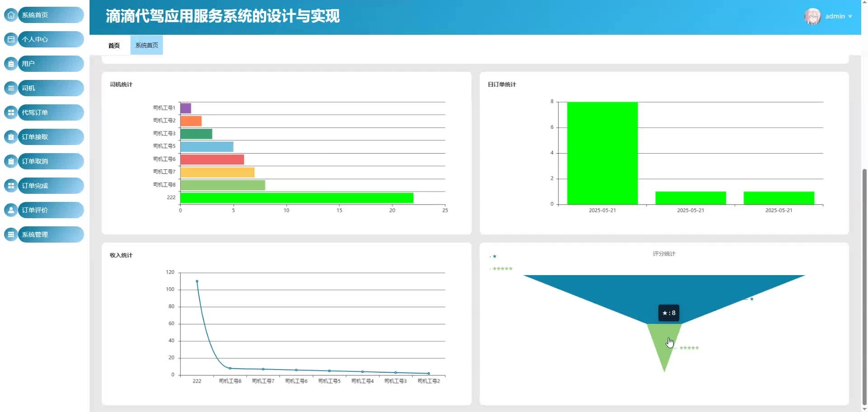Click the person icon beside 订单评价
Screen dimensions: 868x412
11,210
